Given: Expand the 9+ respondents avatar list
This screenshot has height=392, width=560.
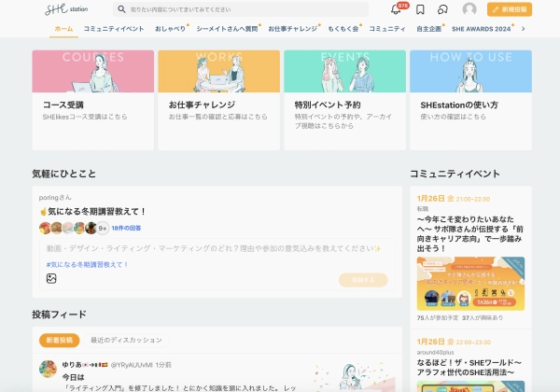Looking at the screenshot, I should click(103, 228).
